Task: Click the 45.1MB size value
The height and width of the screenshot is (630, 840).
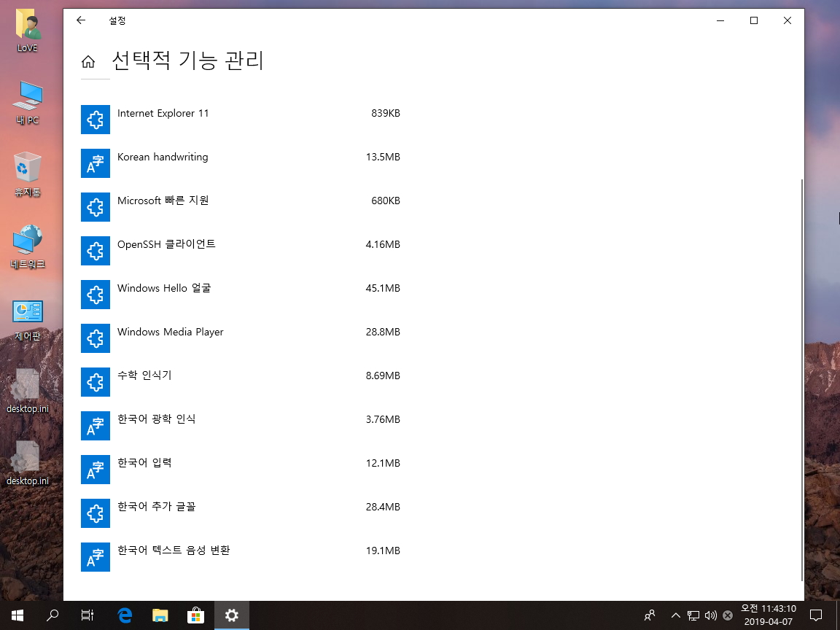Action: click(x=383, y=288)
